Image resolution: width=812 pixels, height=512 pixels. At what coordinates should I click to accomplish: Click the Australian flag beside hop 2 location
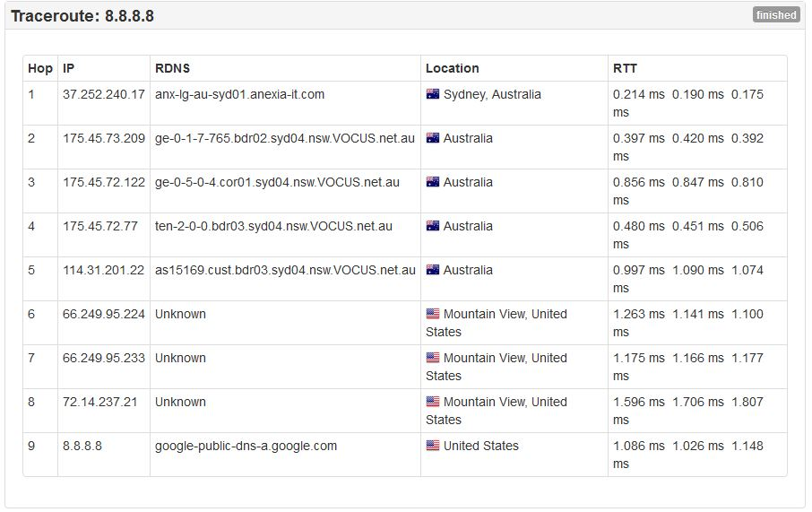click(433, 138)
